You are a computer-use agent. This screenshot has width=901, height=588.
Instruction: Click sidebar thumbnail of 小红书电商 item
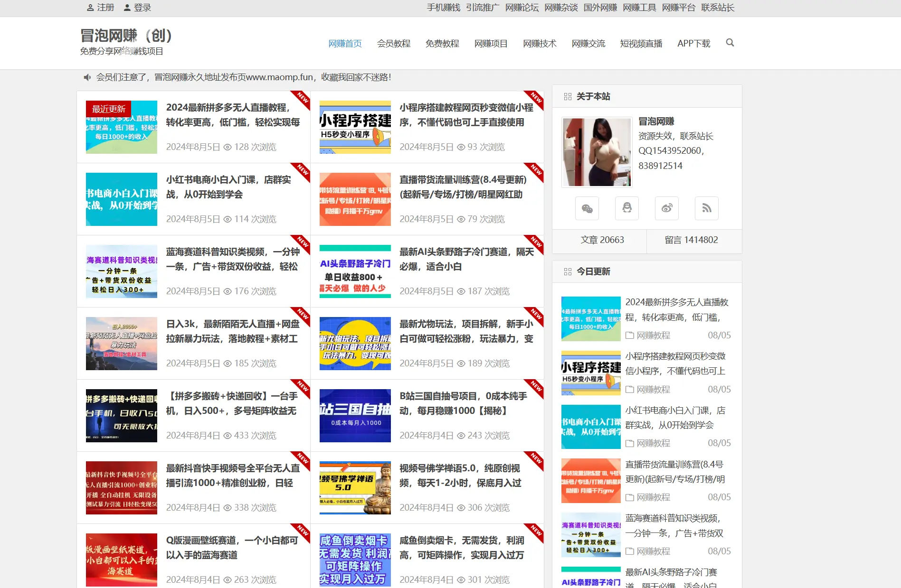[x=591, y=427]
